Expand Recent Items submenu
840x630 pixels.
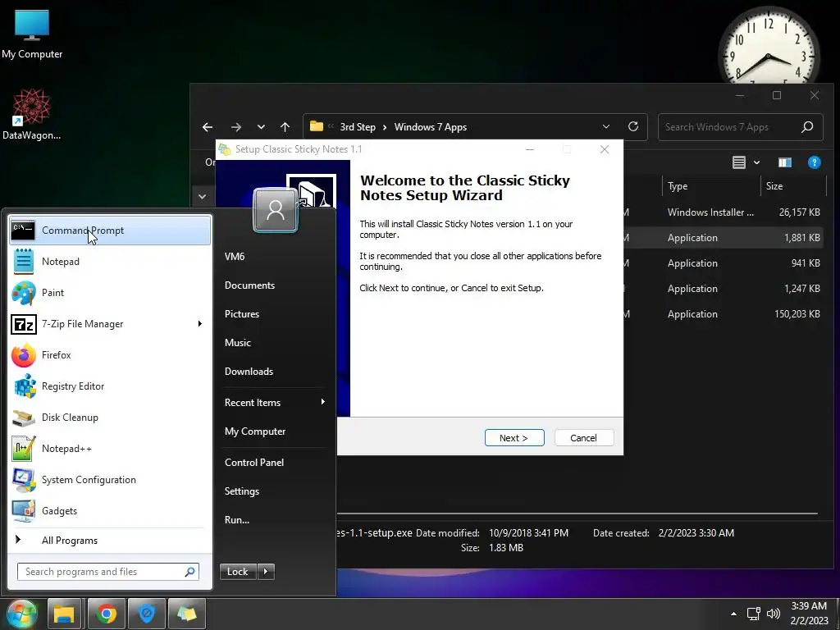pyautogui.click(x=322, y=402)
